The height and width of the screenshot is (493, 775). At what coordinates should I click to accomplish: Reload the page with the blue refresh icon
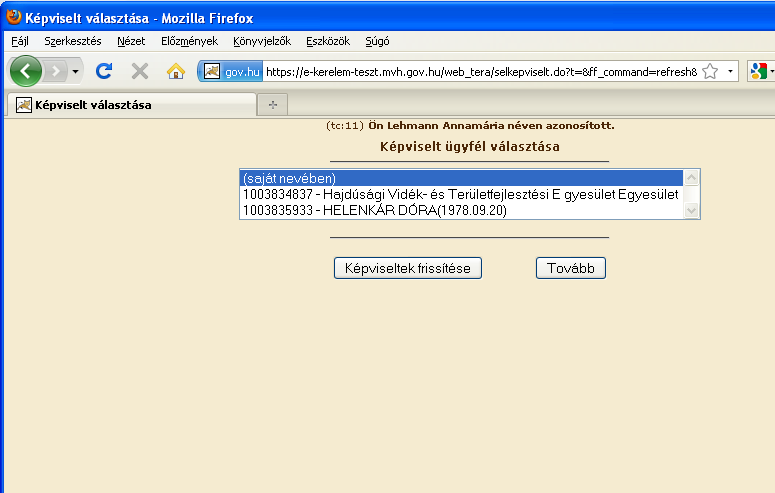[x=104, y=71]
